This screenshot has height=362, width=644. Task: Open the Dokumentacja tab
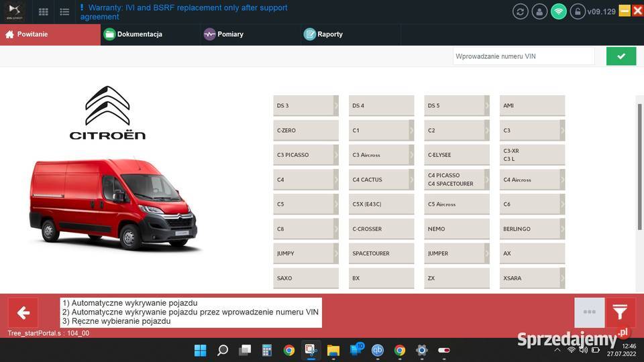(150, 34)
